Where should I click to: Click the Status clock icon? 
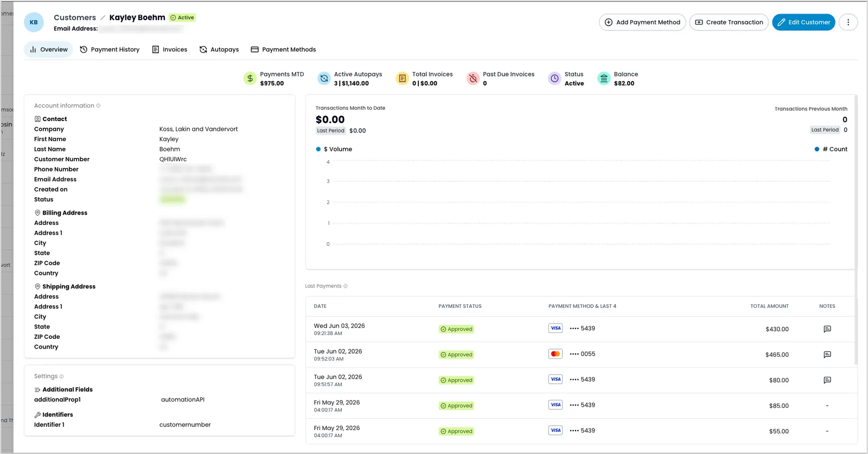554,79
